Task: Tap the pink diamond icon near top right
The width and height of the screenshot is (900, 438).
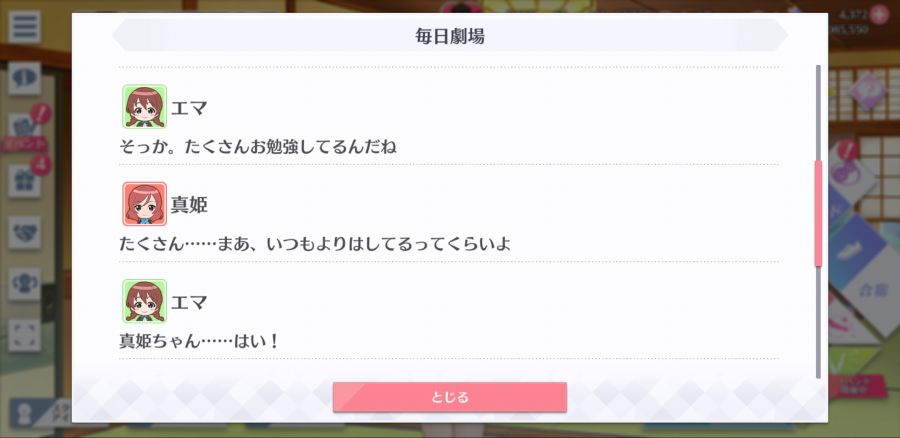Action: (x=867, y=91)
